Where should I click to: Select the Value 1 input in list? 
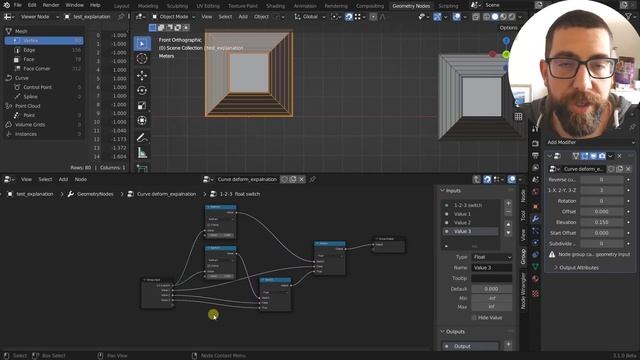[470, 214]
